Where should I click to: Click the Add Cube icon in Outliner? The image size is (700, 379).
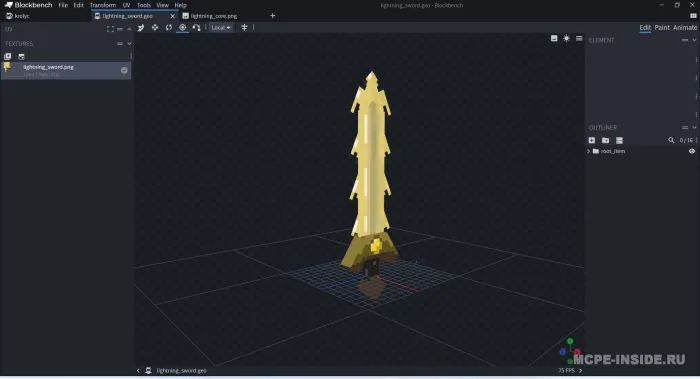(592, 140)
